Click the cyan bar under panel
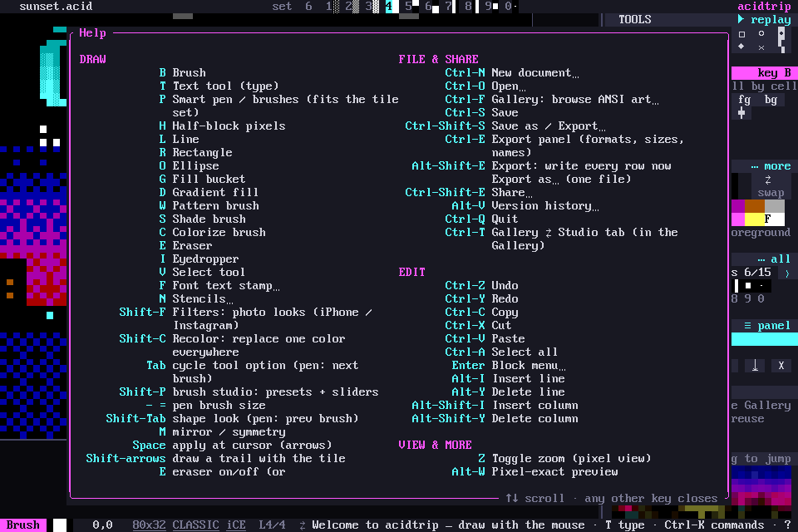This screenshot has height=532, width=798. click(x=765, y=339)
